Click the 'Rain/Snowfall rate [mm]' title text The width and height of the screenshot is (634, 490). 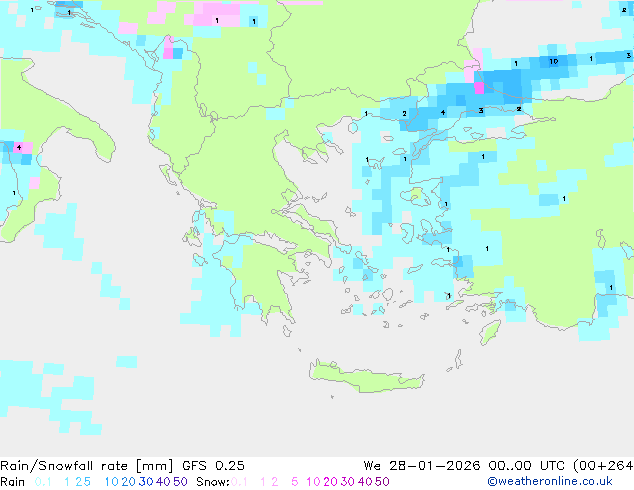coord(87,466)
